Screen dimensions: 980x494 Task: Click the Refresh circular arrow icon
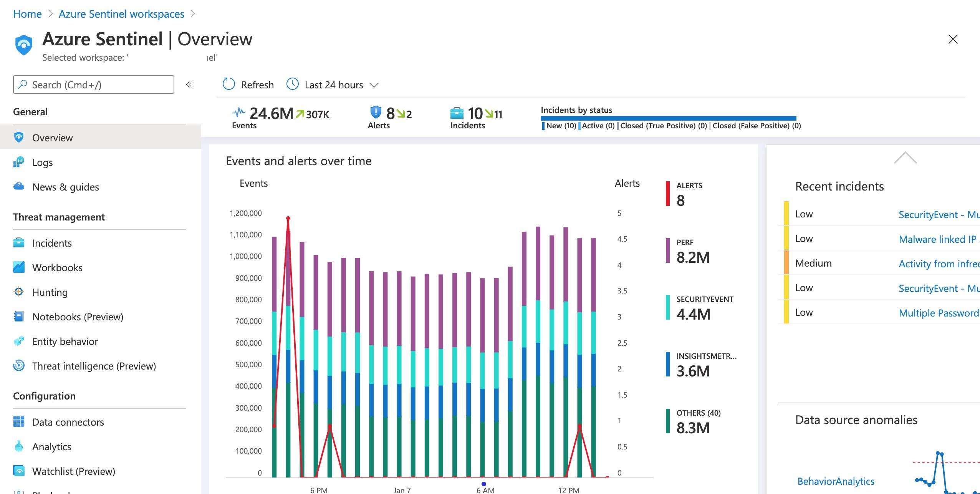pyautogui.click(x=229, y=84)
